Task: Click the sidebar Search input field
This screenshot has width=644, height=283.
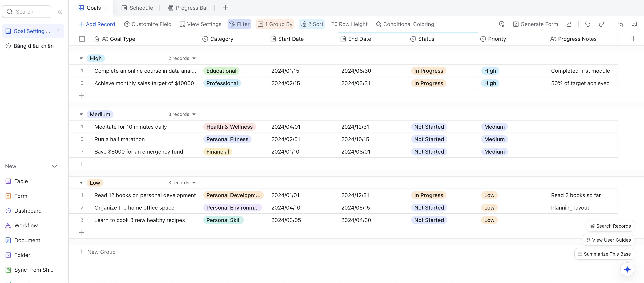Action: pos(27,12)
